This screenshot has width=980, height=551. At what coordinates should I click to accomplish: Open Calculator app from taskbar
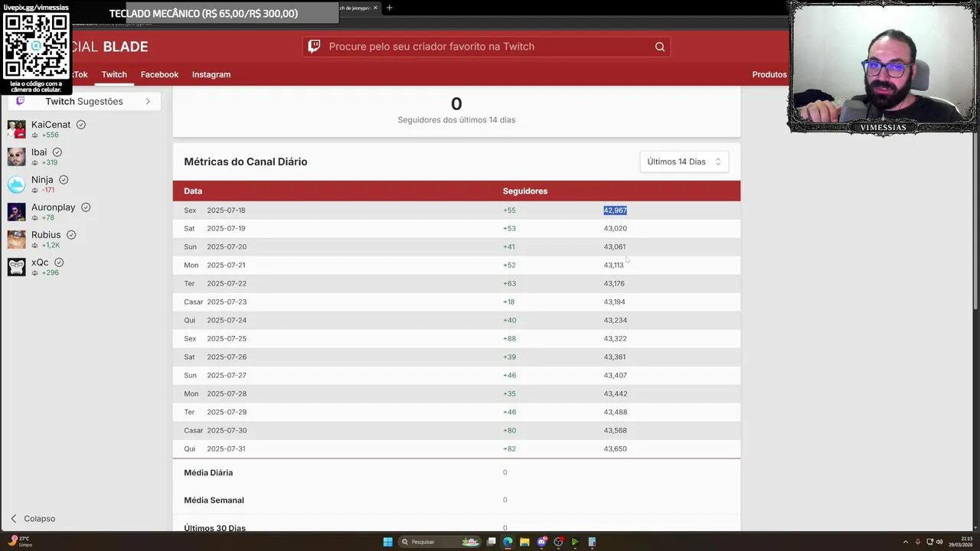click(x=592, y=542)
